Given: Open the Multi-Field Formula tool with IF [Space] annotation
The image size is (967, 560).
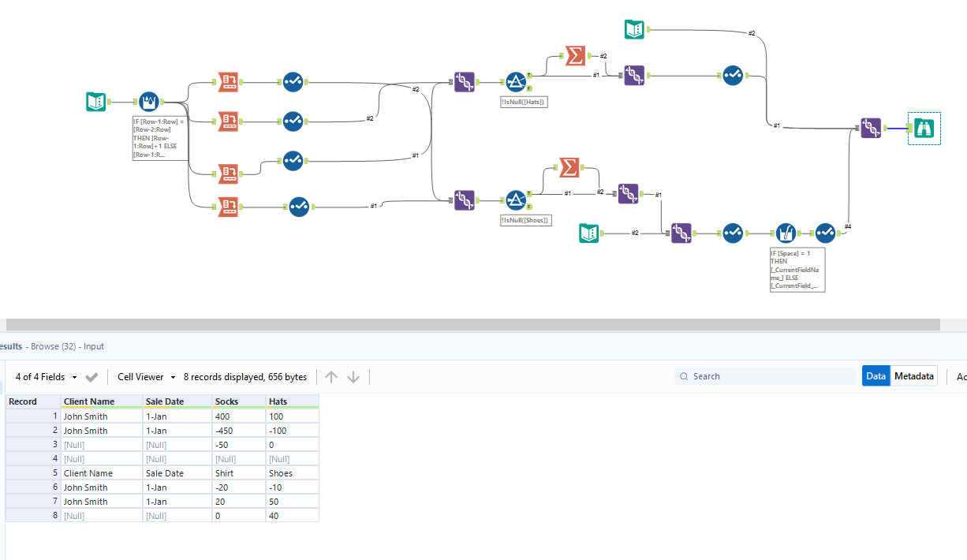Looking at the screenshot, I should coord(786,233).
